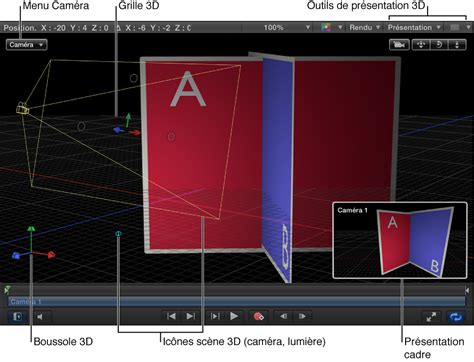
Task: Click the letter A on the red panel
Action: pyautogui.click(x=188, y=90)
